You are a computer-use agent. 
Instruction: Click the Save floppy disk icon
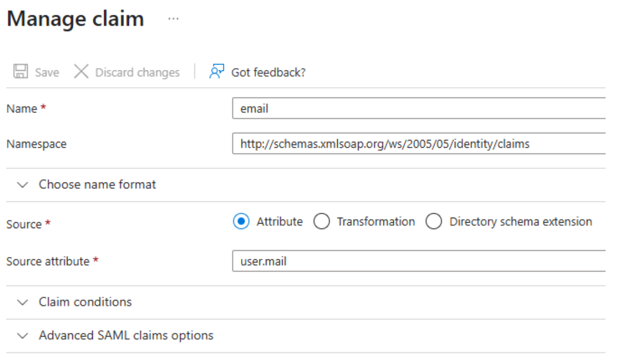tap(20, 72)
